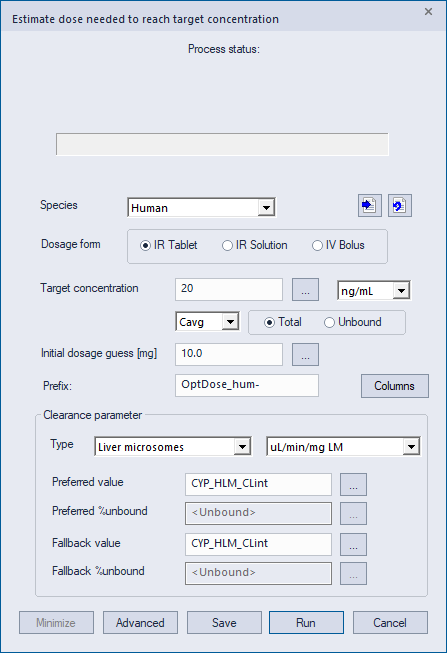Image resolution: width=447 pixels, height=653 pixels.
Task: Click the Initial dosage guess field
Action: (229, 354)
